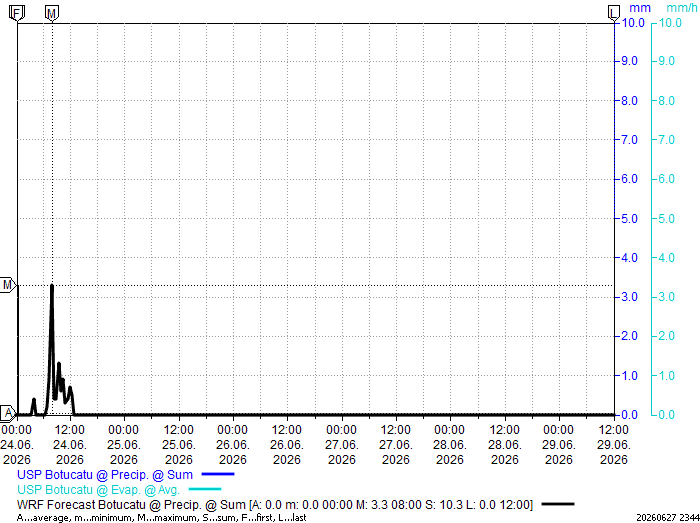Select the WRF Forecast Botucatu Precip. legend entry
700x523 pixels.
(275, 505)
